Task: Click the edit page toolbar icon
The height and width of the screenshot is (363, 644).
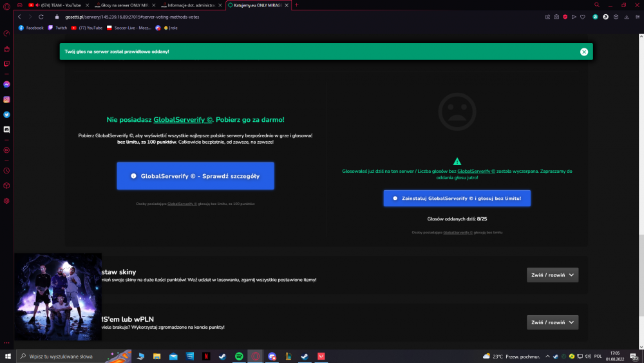Action: point(547,17)
